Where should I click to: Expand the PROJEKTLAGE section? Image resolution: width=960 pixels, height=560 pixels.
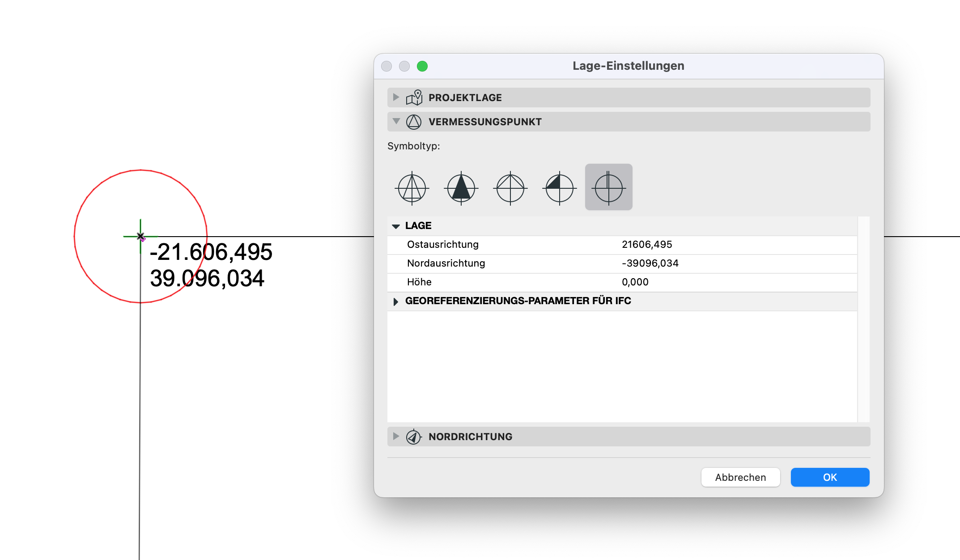[396, 97]
